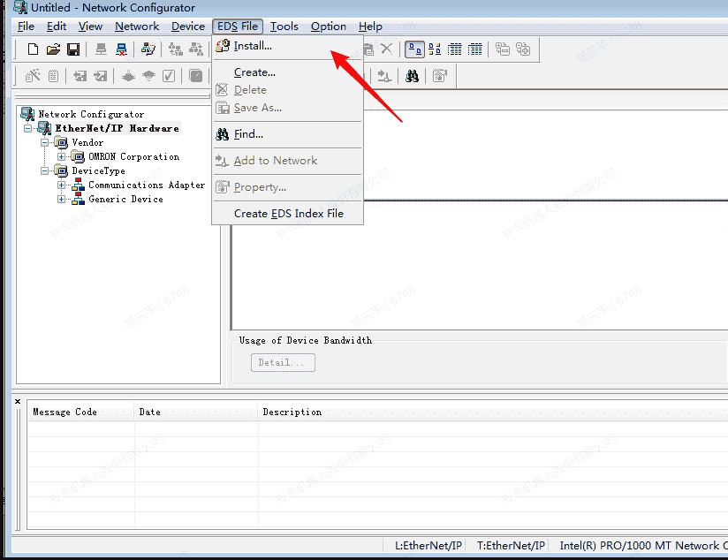Viewport: 728px width, 560px height.
Task: Click the details view toolbar icon
Action: click(x=475, y=49)
